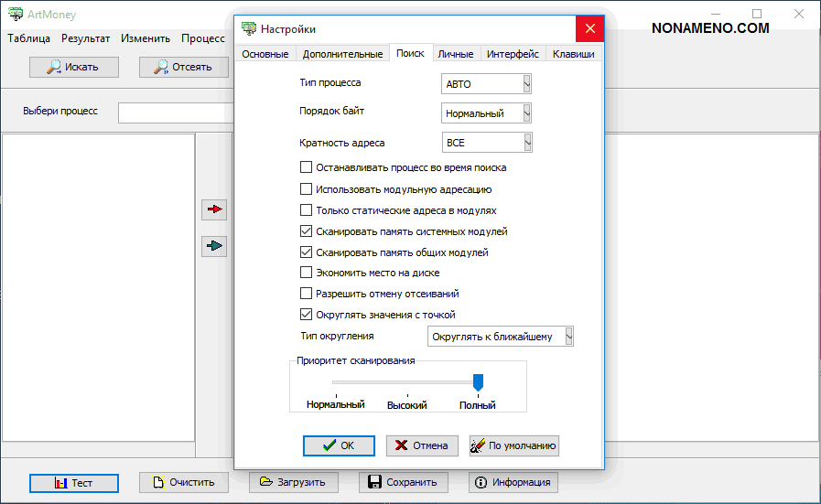Click the scan priority slider handle
The height and width of the screenshot is (504, 821).
point(477,381)
